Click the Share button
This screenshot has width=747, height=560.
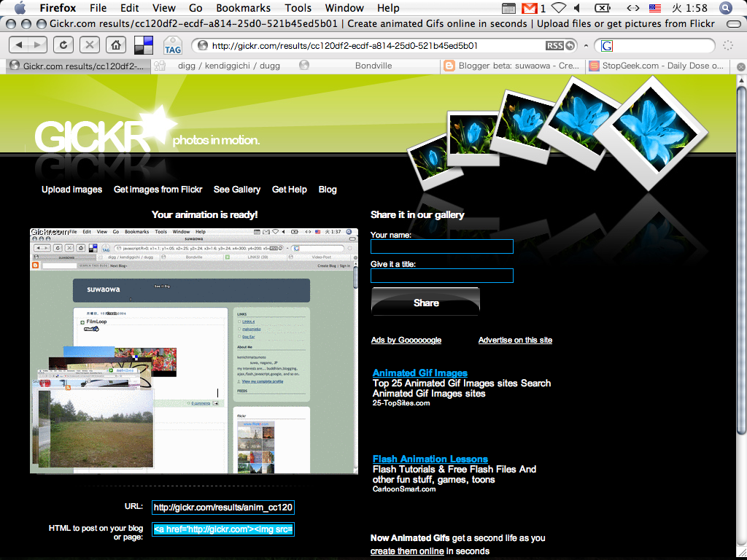425,302
